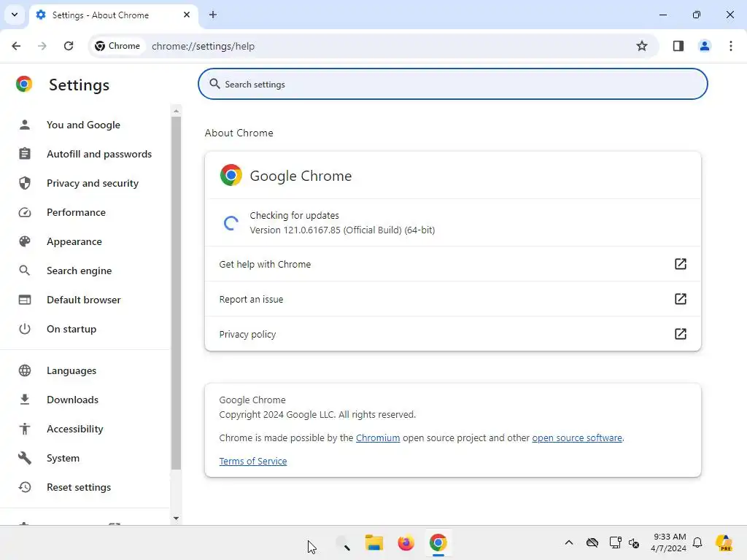Open the Chromium link

coord(378,437)
